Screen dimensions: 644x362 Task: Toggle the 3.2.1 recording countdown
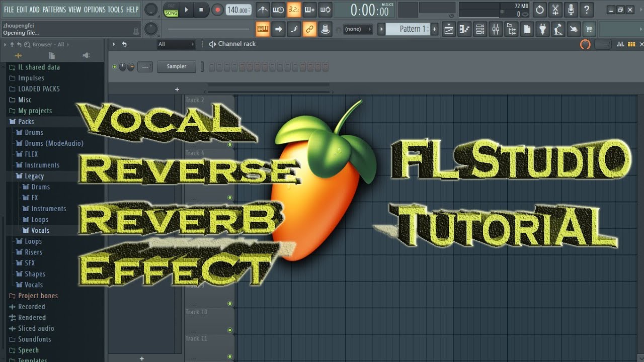[294, 10]
